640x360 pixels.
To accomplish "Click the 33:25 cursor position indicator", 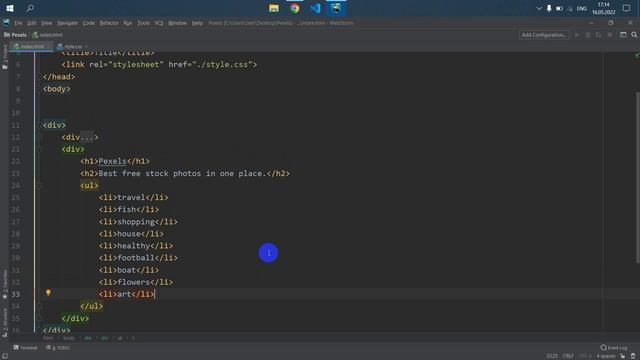I will tap(552, 356).
